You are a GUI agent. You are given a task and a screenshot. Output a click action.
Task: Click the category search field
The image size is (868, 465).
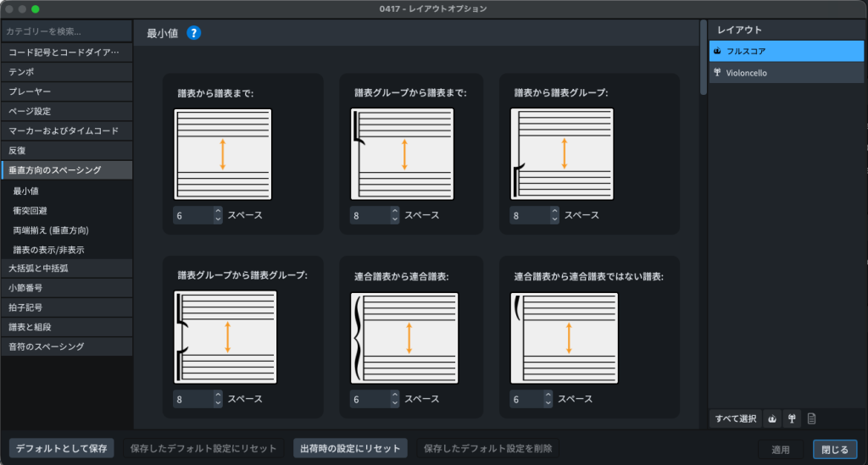[x=67, y=31]
